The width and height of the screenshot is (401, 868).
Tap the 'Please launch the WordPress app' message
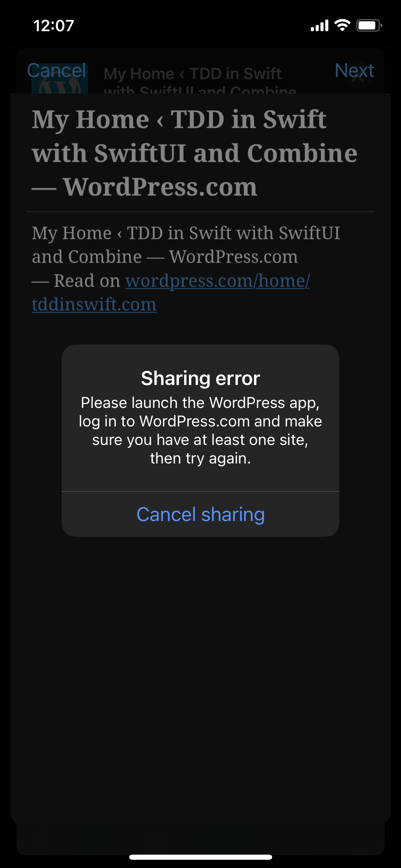[200, 431]
